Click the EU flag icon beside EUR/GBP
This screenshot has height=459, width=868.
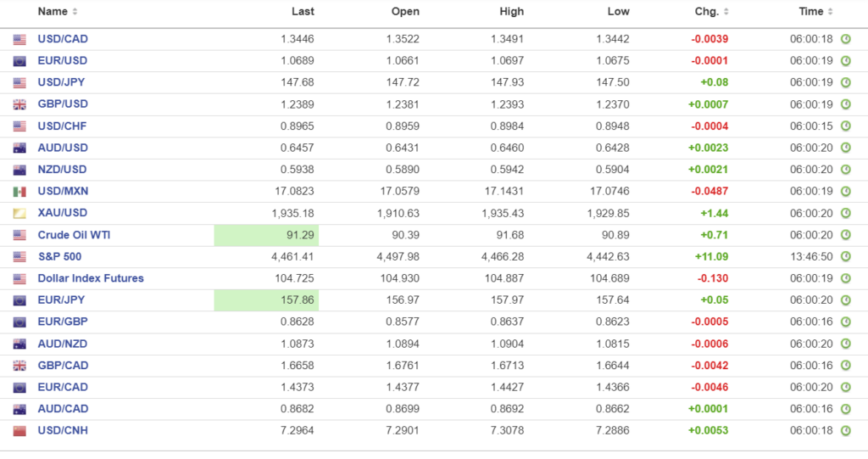point(19,322)
